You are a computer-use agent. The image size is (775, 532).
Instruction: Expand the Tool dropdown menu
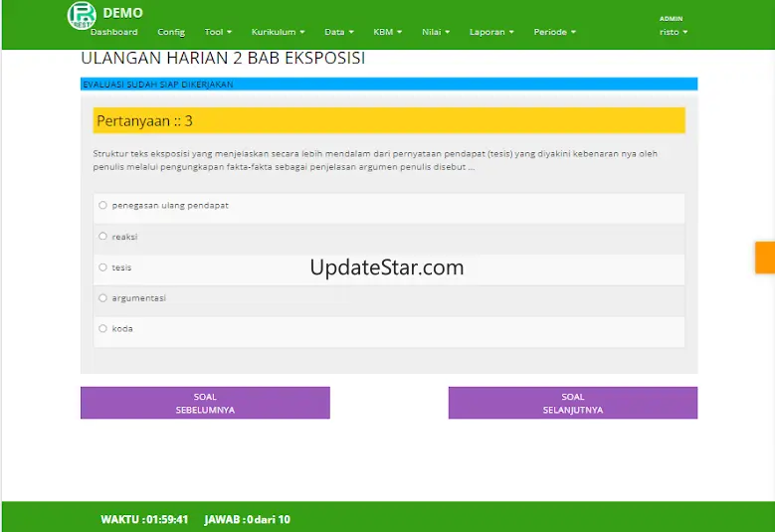(218, 32)
